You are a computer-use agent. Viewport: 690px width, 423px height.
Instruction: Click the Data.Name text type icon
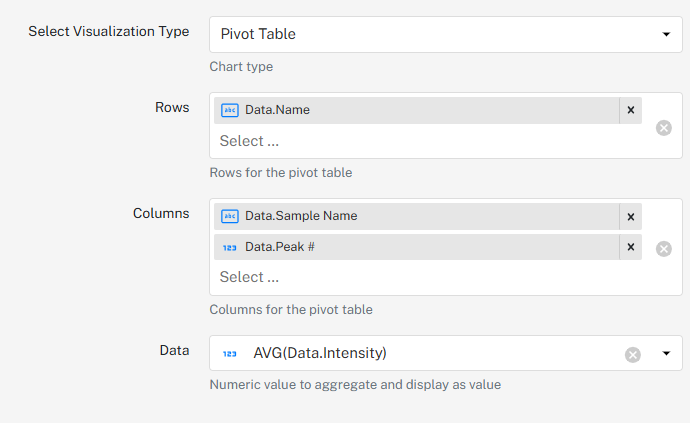(x=230, y=110)
